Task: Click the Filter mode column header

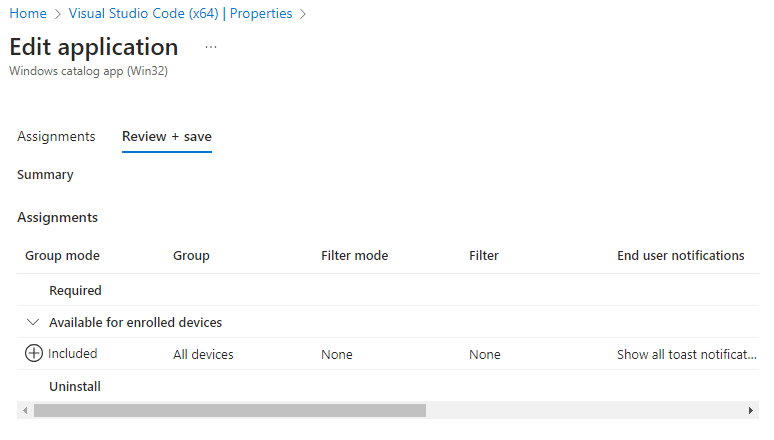Action: click(x=354, y=255)
